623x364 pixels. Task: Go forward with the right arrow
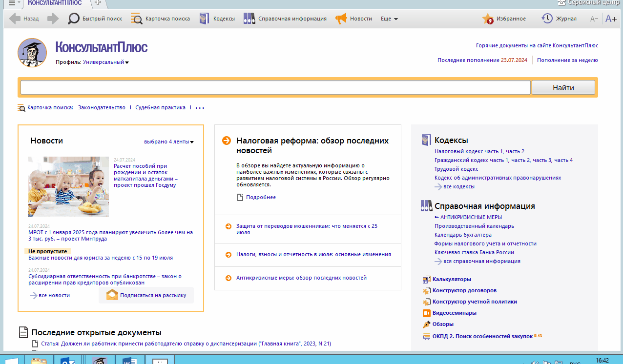[53, 19]
